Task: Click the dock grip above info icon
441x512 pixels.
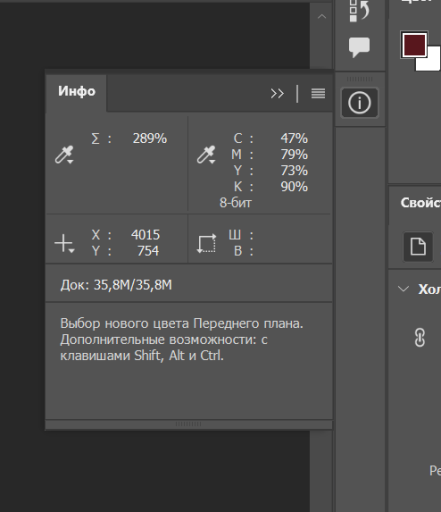Action: click(x=360, y=79)
